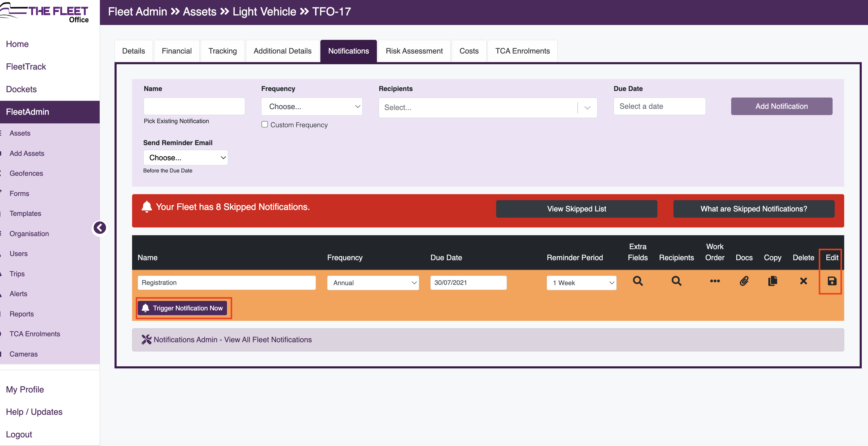Delete the Registration notification
Viewport: 868px width, 446px height.
[x=803, y=281]
